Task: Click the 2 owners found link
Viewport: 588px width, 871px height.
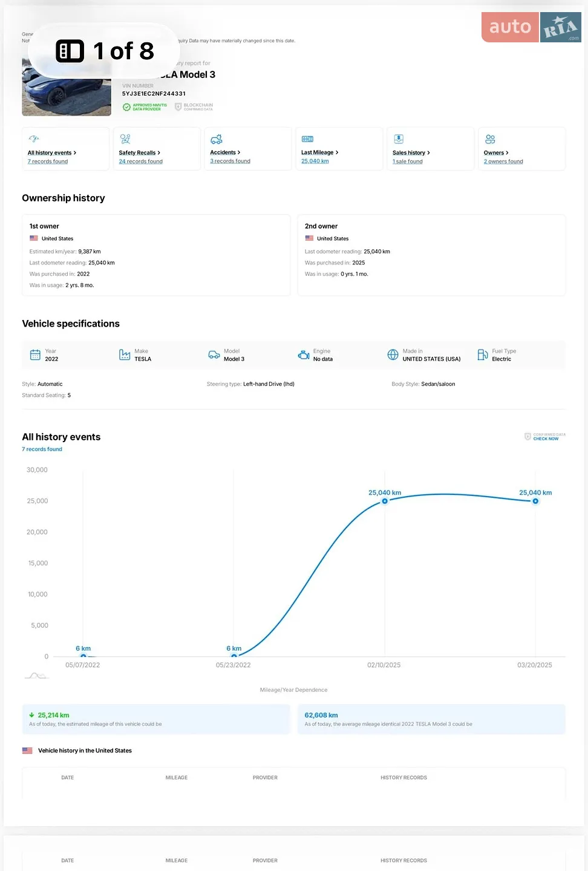Action: pyautogui.click(x=503, y=161)
